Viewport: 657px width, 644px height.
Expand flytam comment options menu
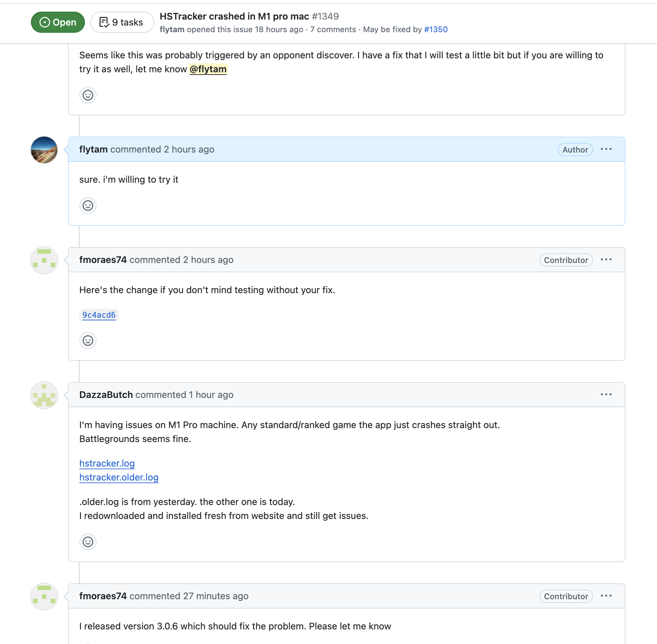pos(608,149)
